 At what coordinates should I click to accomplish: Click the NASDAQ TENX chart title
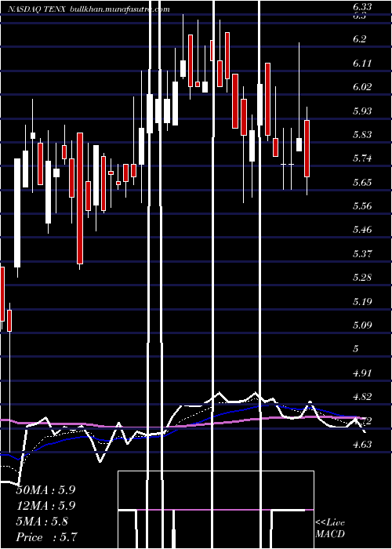pyautogui.click(x=89, y=9)
